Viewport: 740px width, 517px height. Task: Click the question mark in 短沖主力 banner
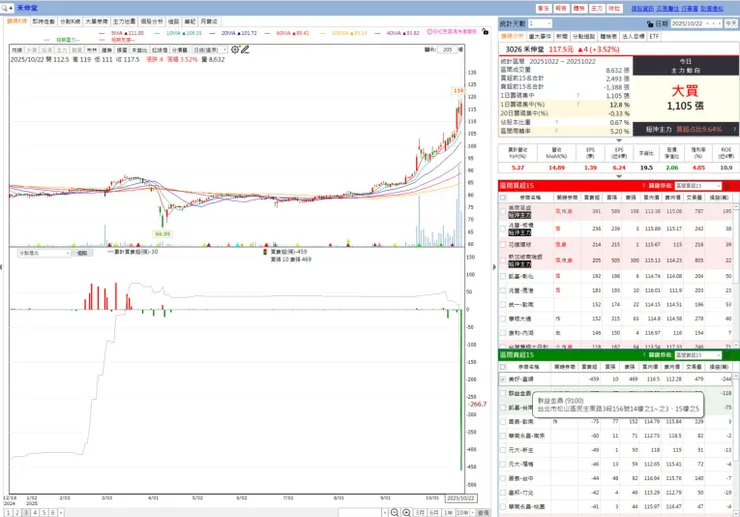coord(734,129)
